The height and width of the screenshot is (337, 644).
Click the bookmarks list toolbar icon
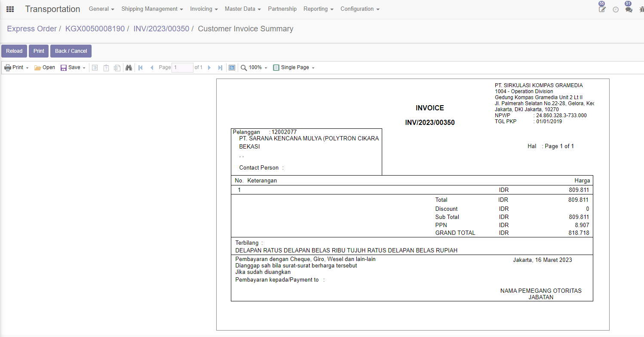point(95,67)
